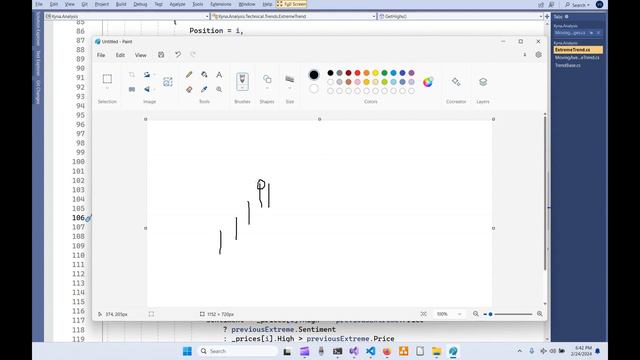The image size is (640, 360).
Task: Click the Flip image icon
Action: [147, 89]
